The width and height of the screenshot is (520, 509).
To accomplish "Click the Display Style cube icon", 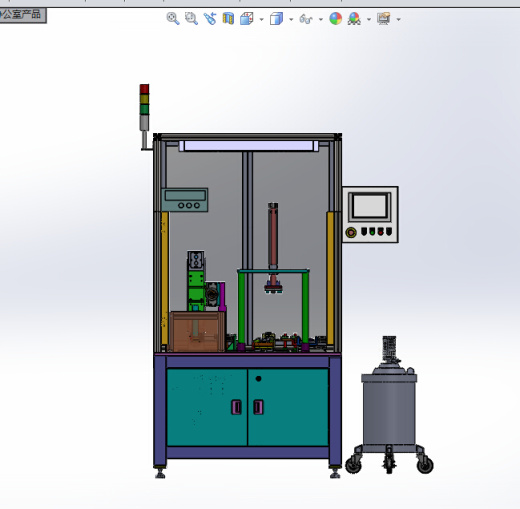I will [276, 19].
